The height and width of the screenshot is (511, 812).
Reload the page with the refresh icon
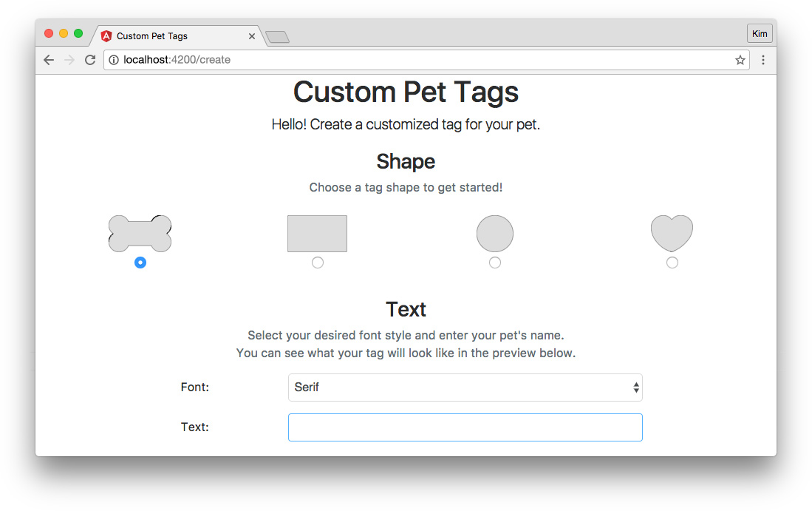click(90, 60)
